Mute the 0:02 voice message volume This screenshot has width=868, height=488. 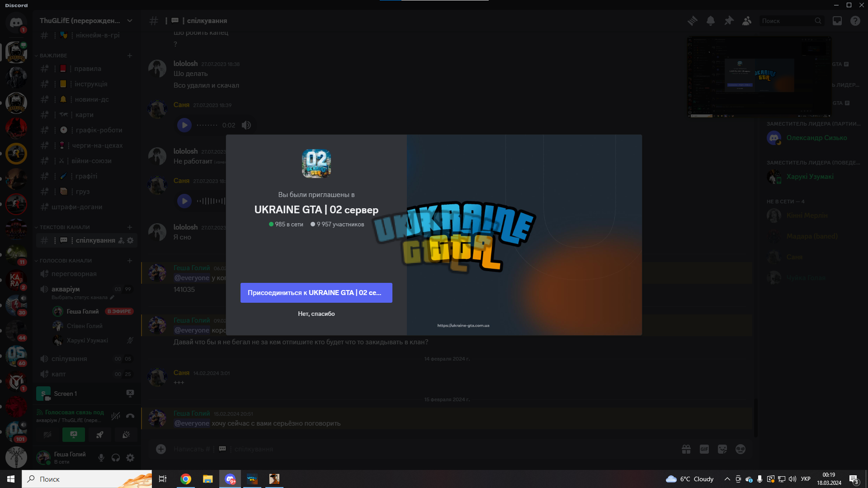pos(246,125)
